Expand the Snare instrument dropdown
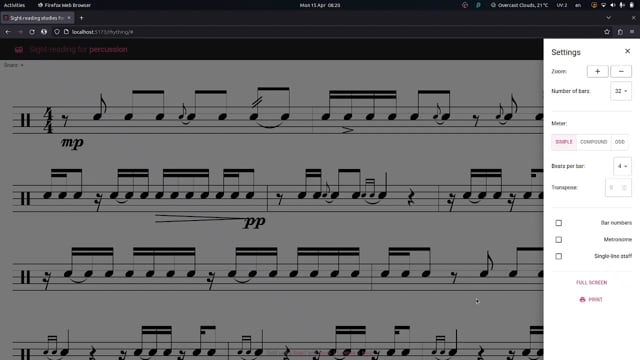This screenshot has height=360, width=640. pos(13,65)
